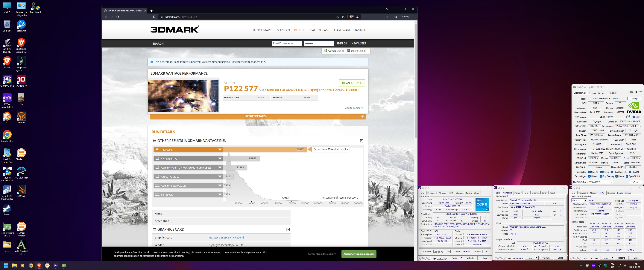Toggle the CUDA checkbox in GPU-Z
This screenshot has width=644, height=270.
(x=601, y=172)
